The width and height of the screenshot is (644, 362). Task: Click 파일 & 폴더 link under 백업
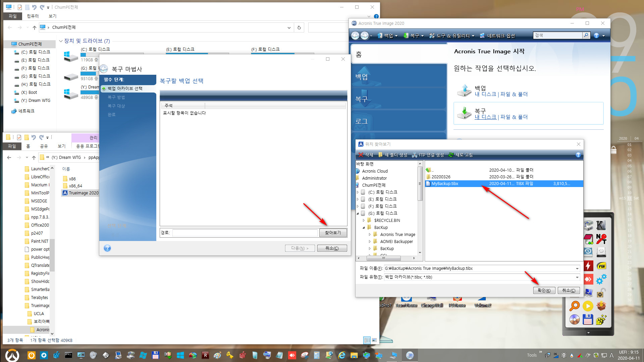pos(514,94)
